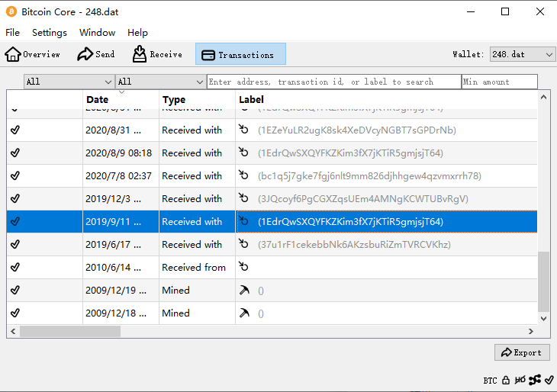Click the Export button
The height and width of the screenshot is (392, 557).
point(522,352)
